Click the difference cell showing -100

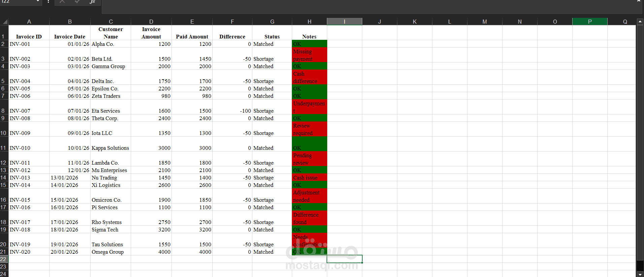point(232,107)
